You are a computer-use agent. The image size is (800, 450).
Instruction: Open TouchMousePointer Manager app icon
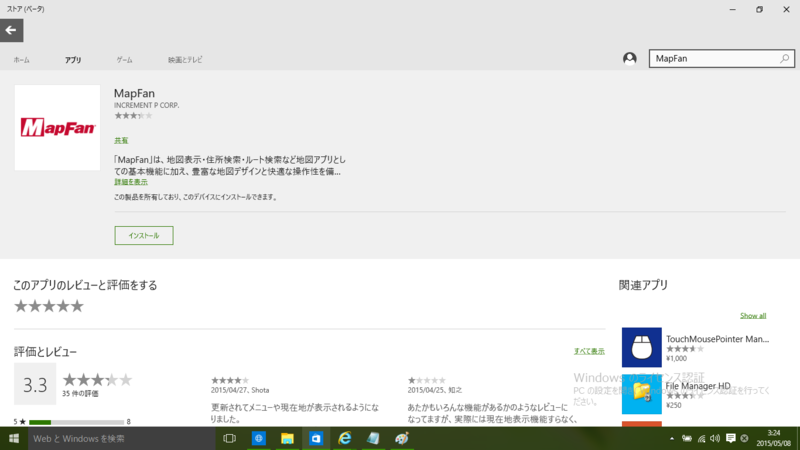[641, 347]
